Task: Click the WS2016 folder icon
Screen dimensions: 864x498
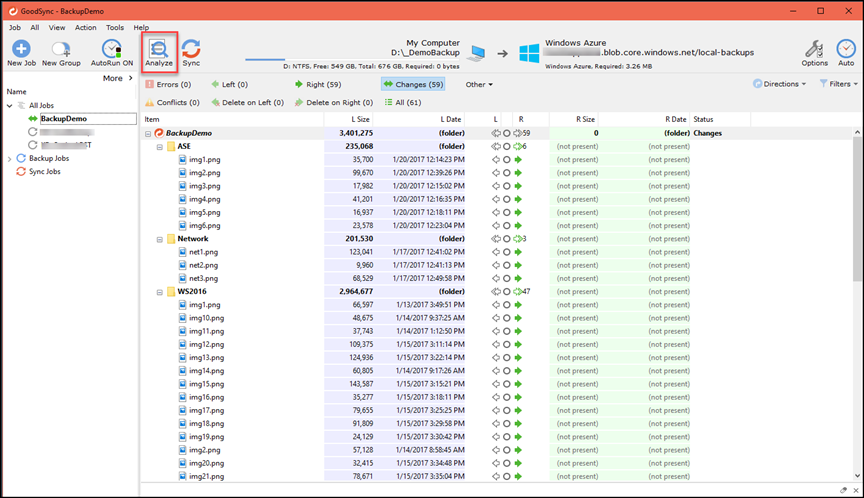Action: 171,291
